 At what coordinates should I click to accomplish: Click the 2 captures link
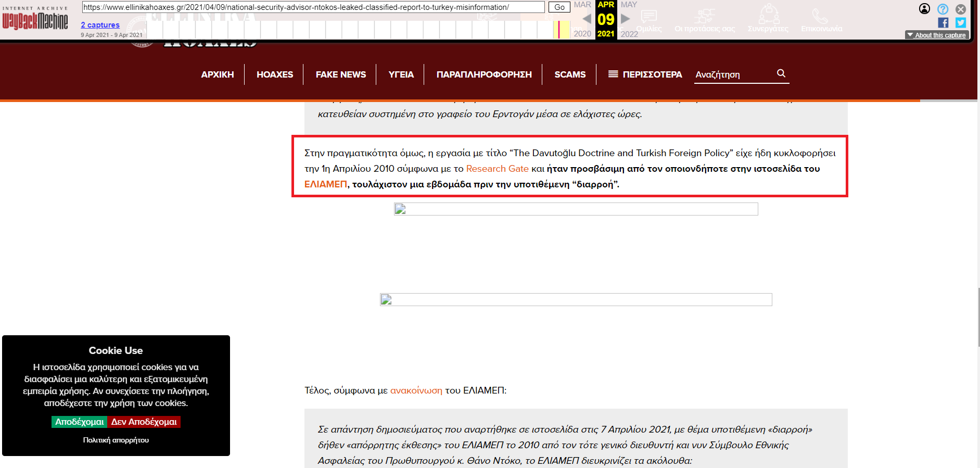(x=100, y=25)
